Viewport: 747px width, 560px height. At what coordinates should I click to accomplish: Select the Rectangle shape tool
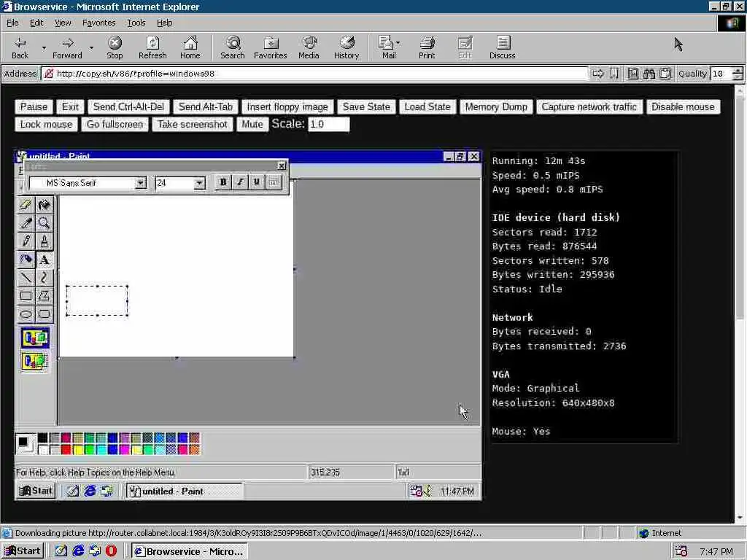pos(26,296)
